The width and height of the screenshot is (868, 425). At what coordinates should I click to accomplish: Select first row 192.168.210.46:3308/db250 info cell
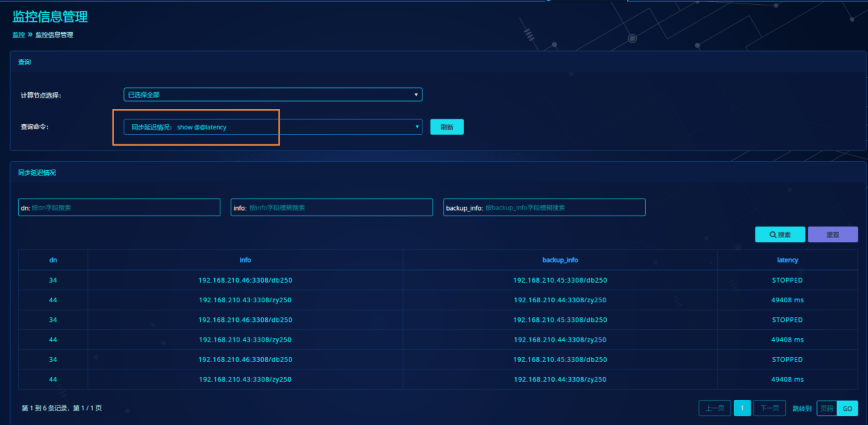coord(245,280)
